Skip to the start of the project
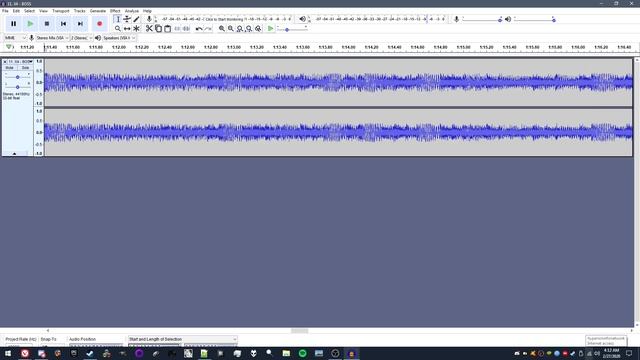The height and width of the screenshot is (360, 640). coord(63,24)
